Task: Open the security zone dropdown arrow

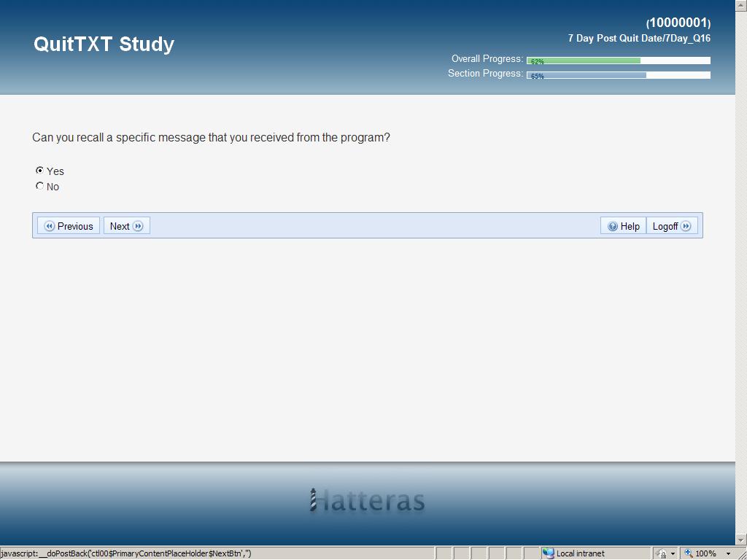Action: click(x=673, y=554)
